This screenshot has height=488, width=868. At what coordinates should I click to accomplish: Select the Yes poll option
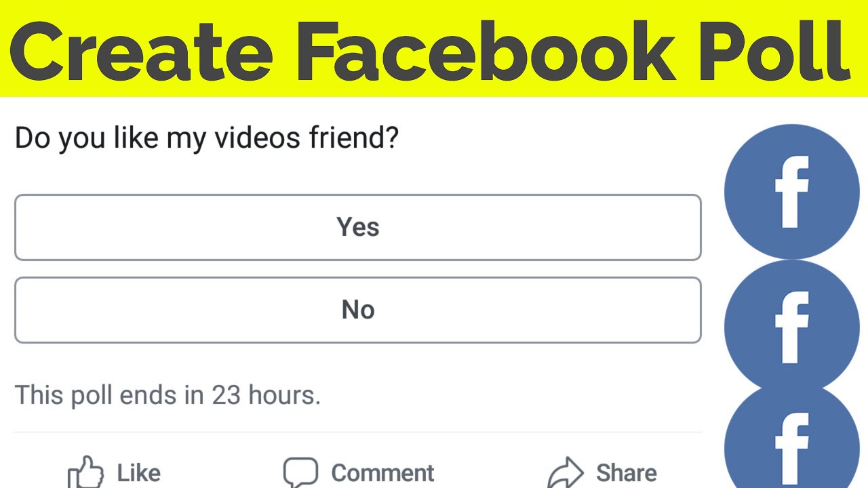[357, 227]
